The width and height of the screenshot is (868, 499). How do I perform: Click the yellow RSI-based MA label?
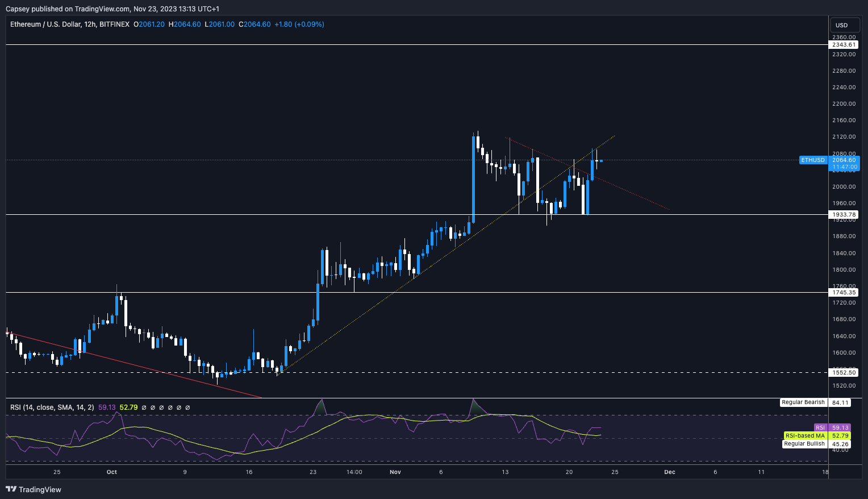tap(805, 436)
